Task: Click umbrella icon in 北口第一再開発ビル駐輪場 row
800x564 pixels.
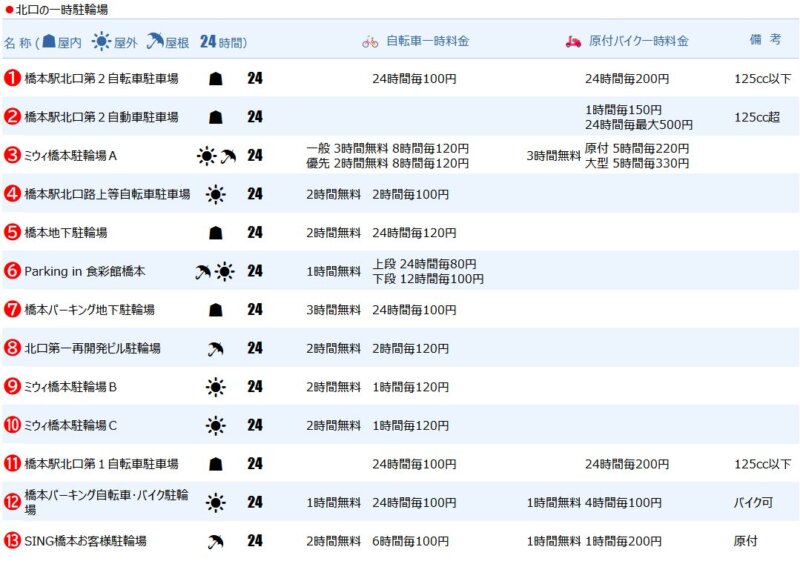Action: click(x=216, y=349)
